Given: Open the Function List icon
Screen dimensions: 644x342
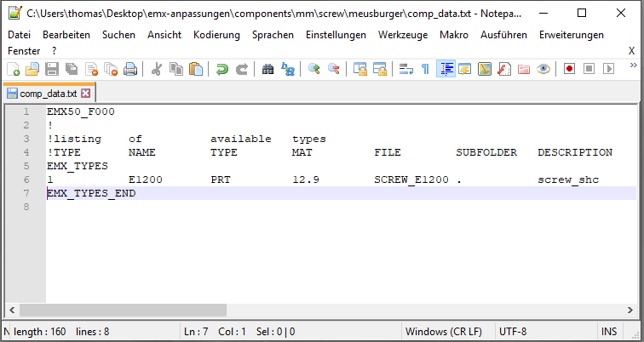Looking at the screenshot, I should point(504,69).
